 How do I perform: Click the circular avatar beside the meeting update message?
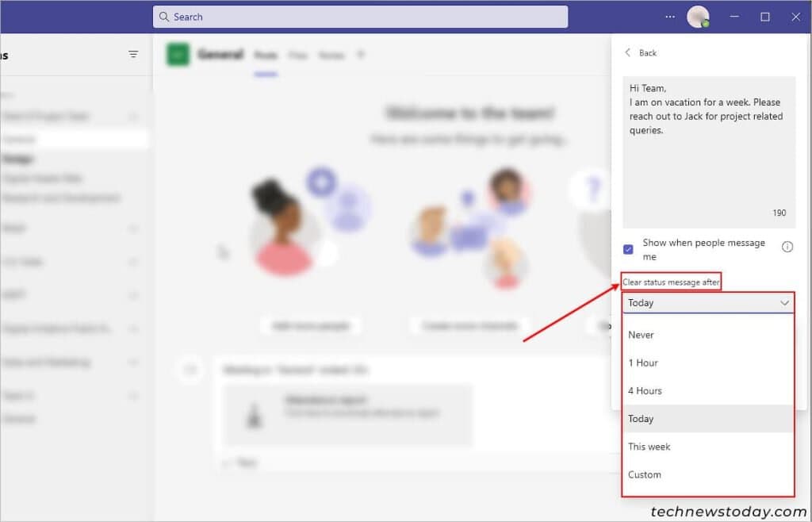click(189, 370)
